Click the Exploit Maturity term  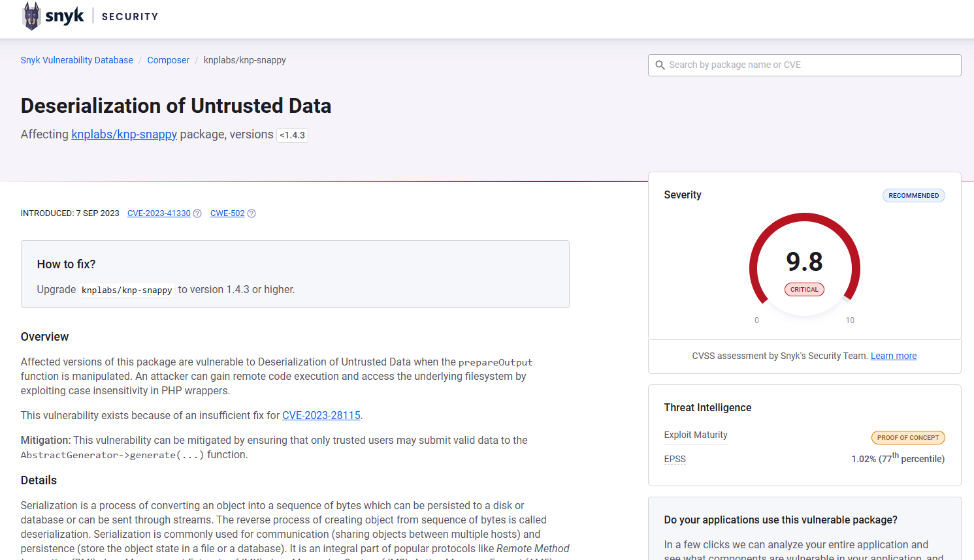[x=695, y=435]
